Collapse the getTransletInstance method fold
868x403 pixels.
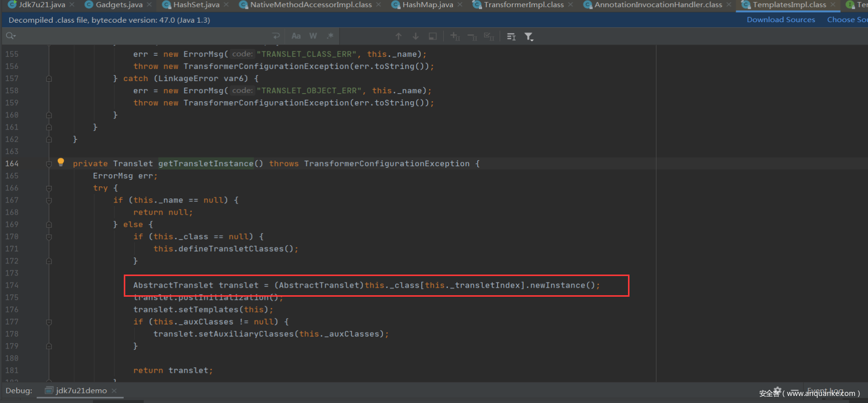pyautogui.click(x=49, y=164)
